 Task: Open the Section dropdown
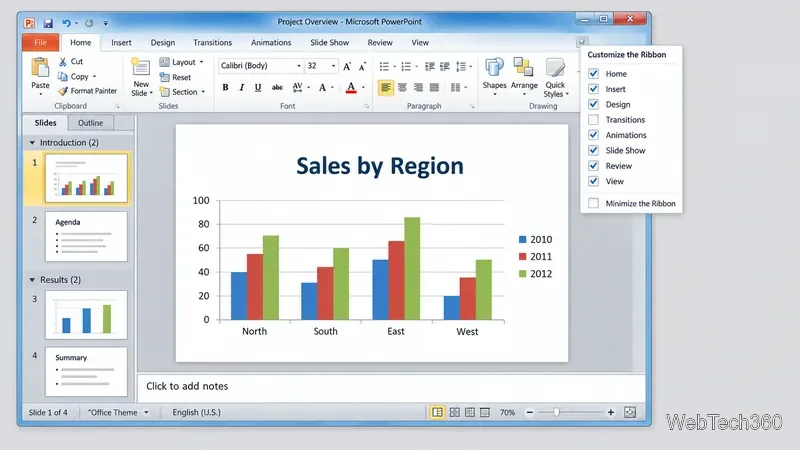183,92
